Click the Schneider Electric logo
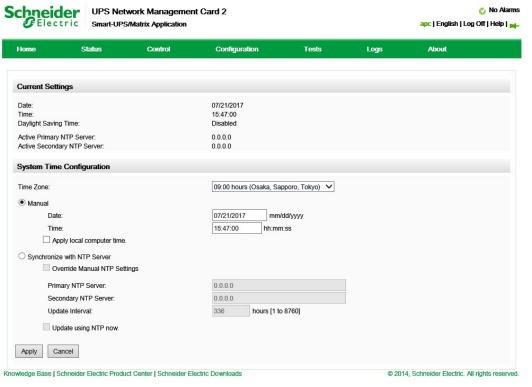 point(42,16)
